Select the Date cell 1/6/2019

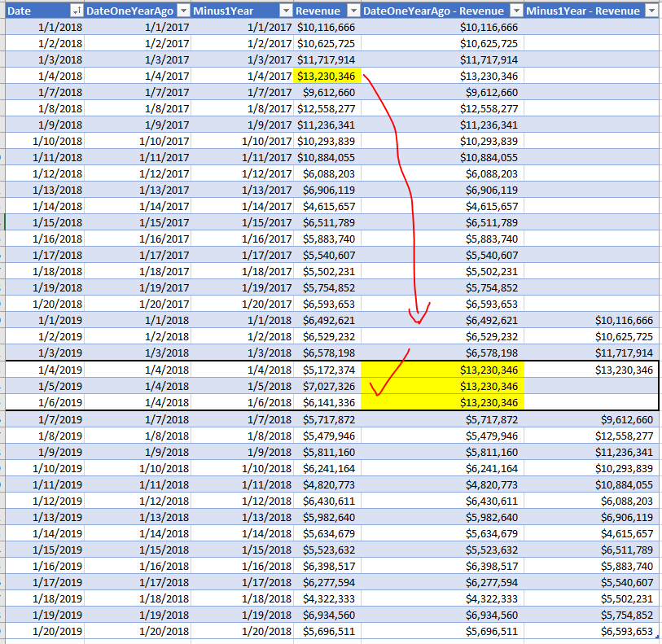pos(45,403)
